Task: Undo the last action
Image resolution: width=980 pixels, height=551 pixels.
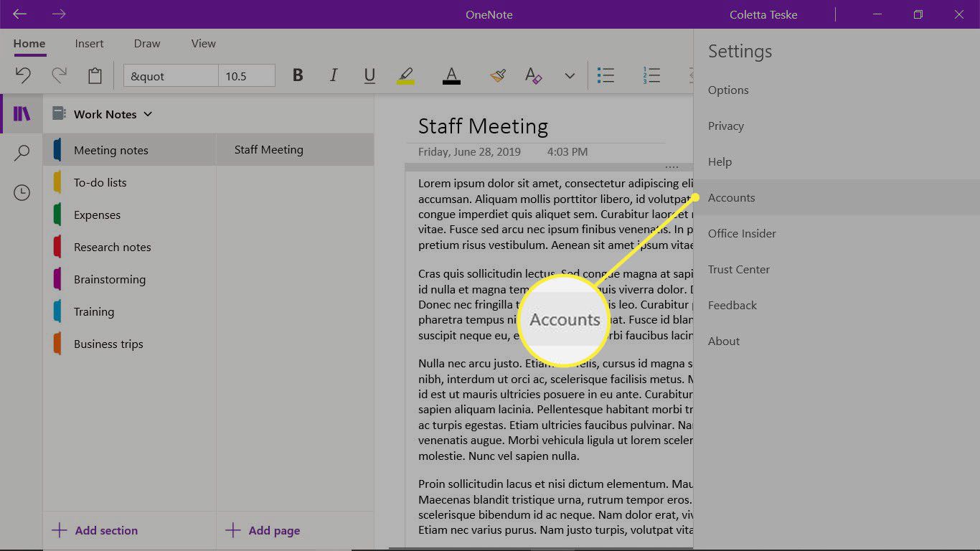Action: (23, 75)
